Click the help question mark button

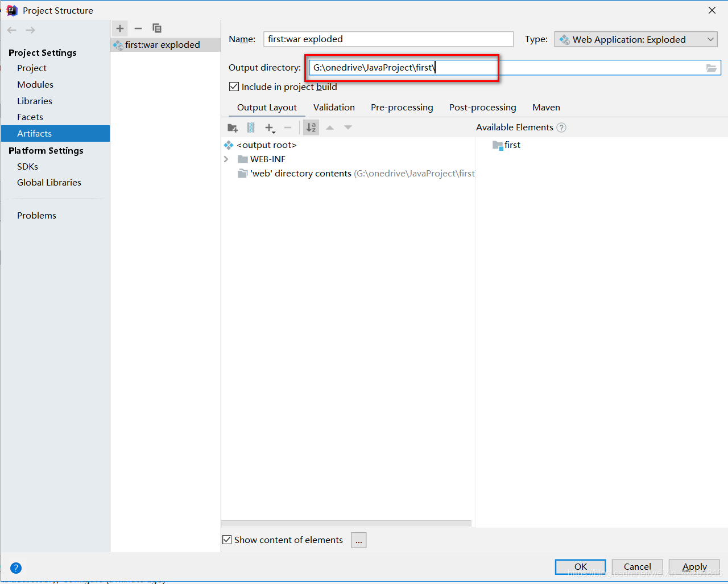(x=16, y=568)
